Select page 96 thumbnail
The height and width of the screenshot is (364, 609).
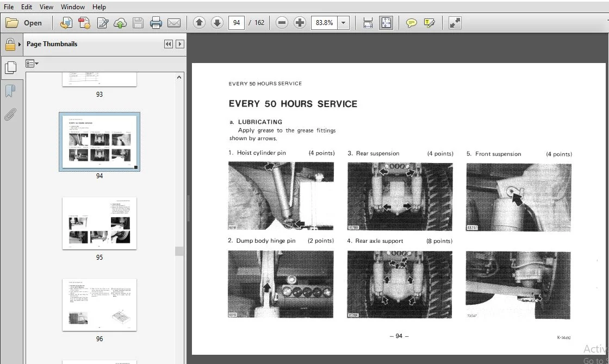pos(100,305)
